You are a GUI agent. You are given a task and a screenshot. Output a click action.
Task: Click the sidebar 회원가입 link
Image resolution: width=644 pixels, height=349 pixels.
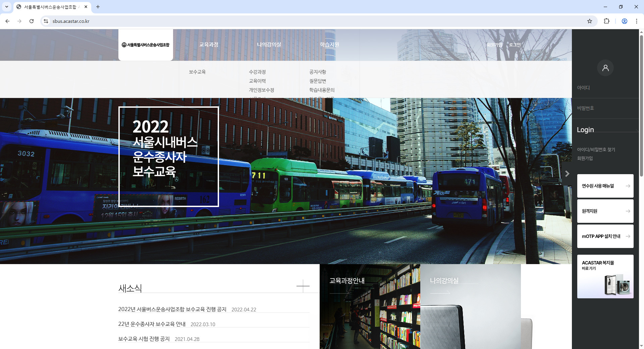pyautogui.click(x=585, y=158)
